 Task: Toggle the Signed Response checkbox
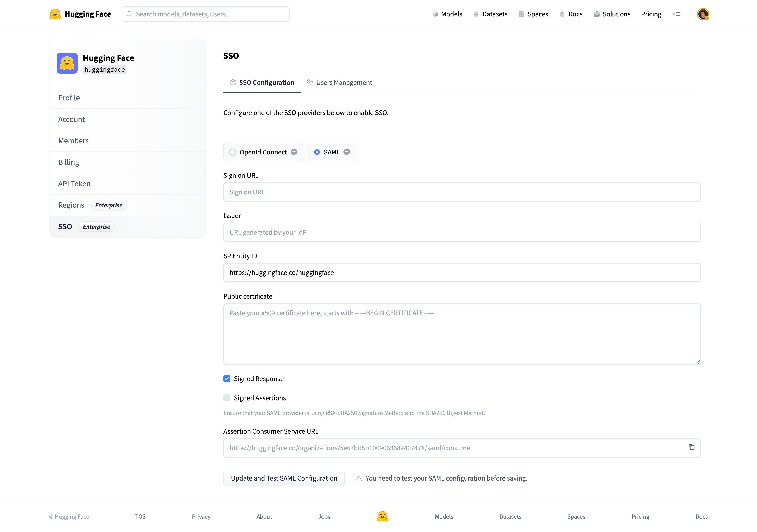coord(227,378)
